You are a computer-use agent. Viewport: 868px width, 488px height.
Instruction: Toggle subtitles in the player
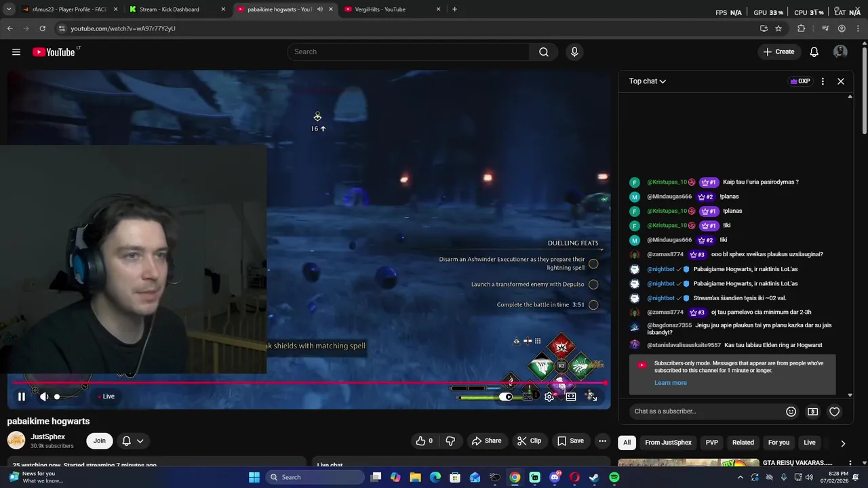tap(528, 396)
